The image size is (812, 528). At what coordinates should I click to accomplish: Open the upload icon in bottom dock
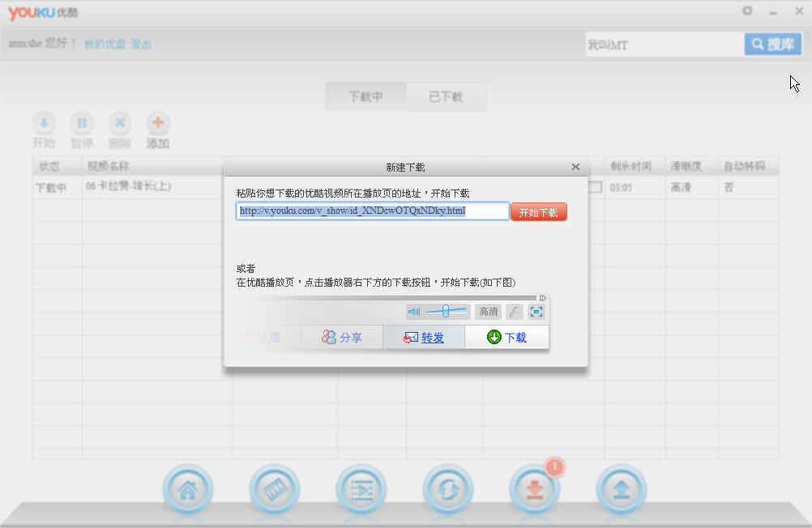(622, 489)
